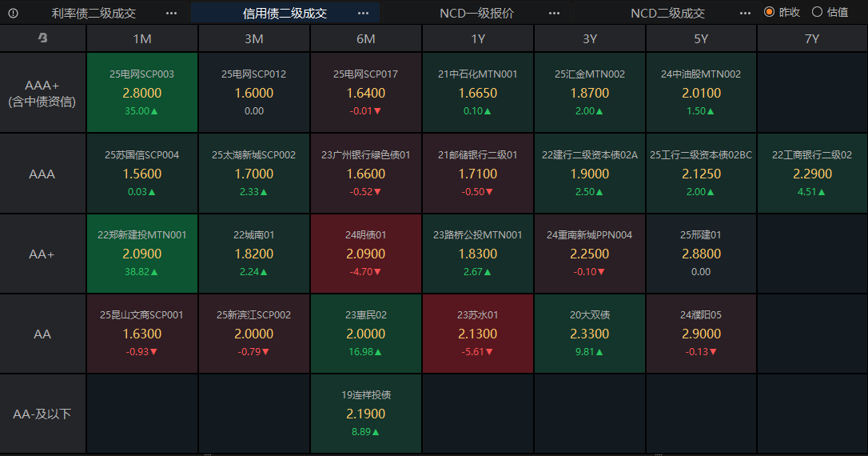Select the AAA rating row label
The width and height of the screenshot is (868, 456).
click(x=42, y=174)
